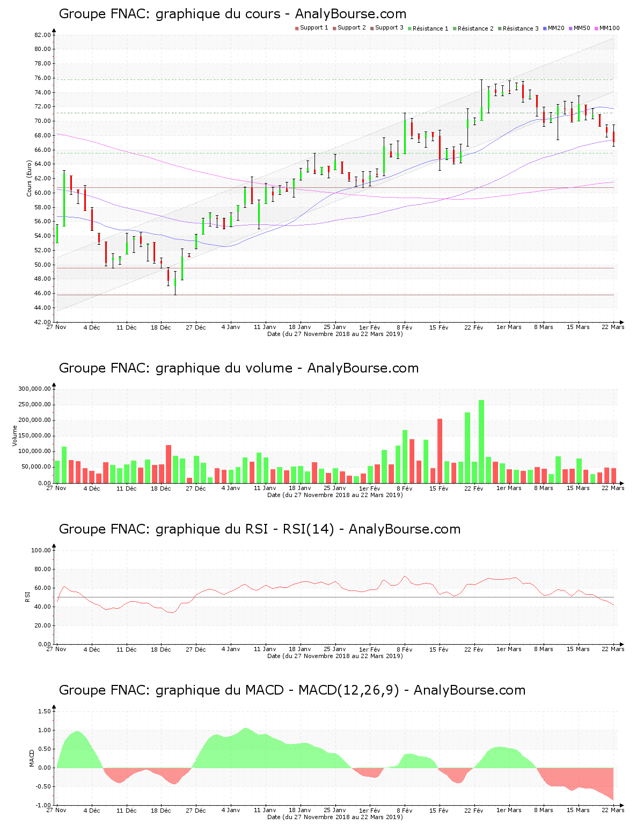
Task: Click the date range caption under the volume chart
Action: click(335, 495)
